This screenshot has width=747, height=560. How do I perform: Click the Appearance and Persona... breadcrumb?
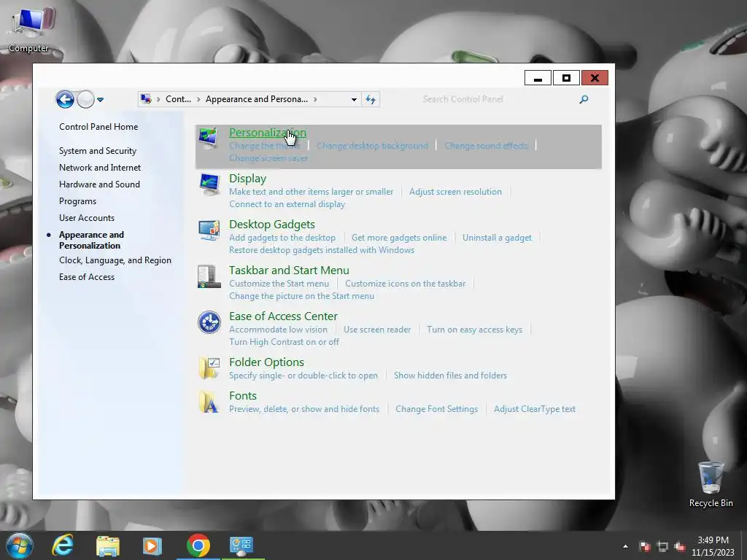point(256,99)
